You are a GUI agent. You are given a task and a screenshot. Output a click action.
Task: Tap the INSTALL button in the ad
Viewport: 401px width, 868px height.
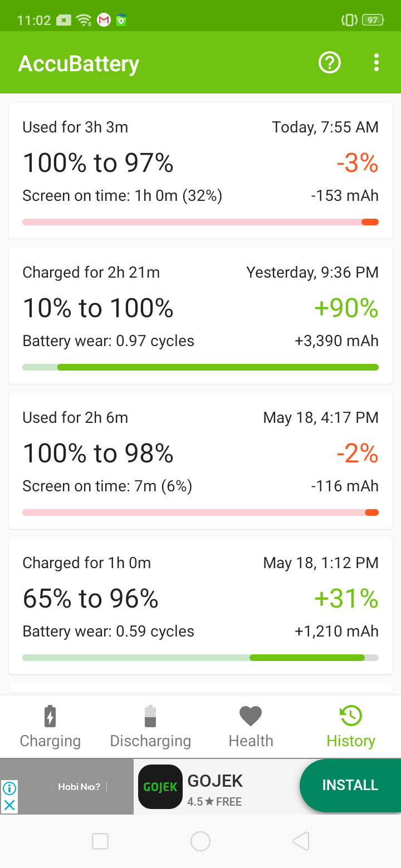[x=350, y=785]
